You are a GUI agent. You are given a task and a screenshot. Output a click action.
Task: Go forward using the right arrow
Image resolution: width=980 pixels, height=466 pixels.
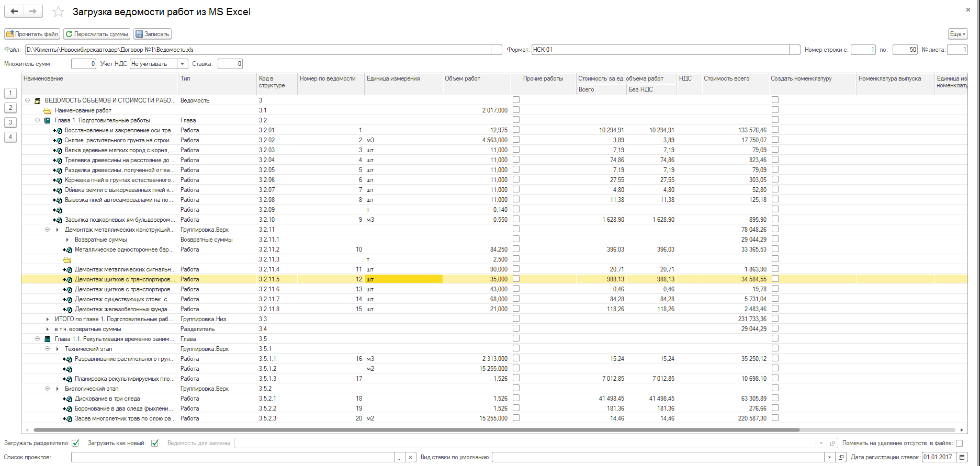(x=33, y=12)
